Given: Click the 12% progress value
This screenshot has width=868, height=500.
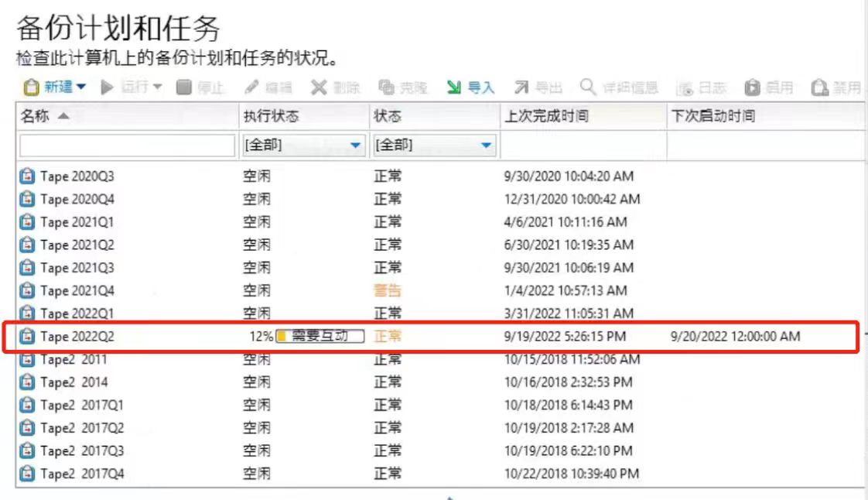Looking at the screenshot, I should point(261,336).
